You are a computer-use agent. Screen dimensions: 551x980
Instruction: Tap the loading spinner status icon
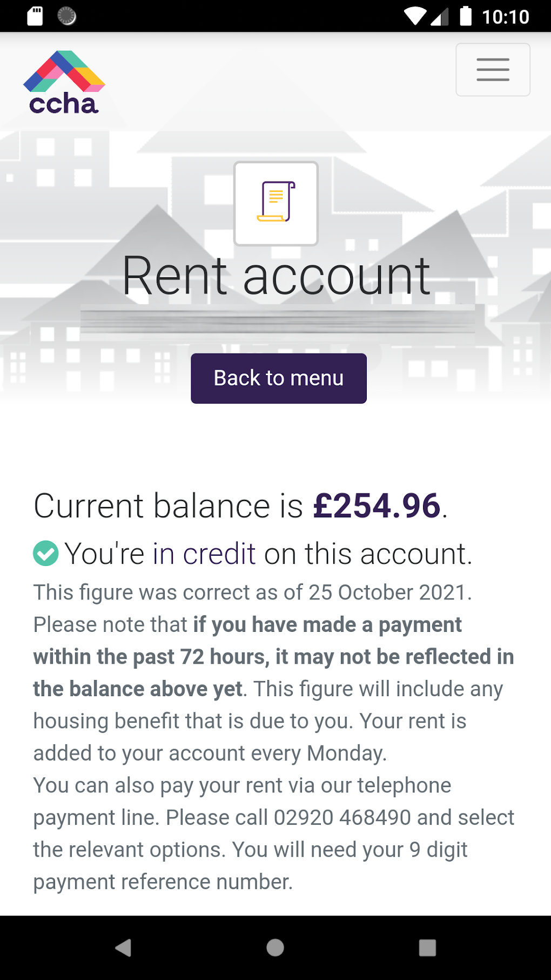point(67,16)
